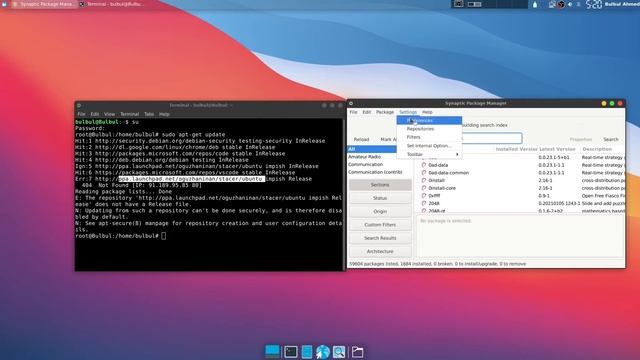Select All category in sections list
The height and width of the screenshot is (360, 640).
coord(372,149)
